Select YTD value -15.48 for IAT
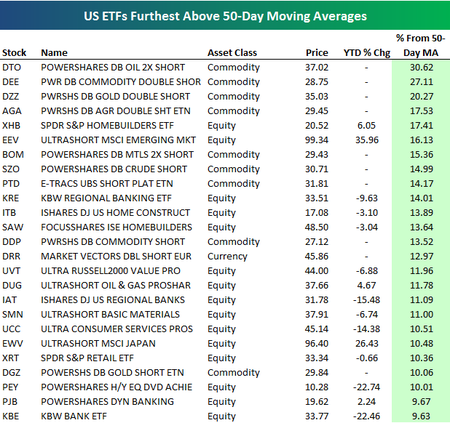The width and height of the screenshot is (450, 423). tap(367, 300)
